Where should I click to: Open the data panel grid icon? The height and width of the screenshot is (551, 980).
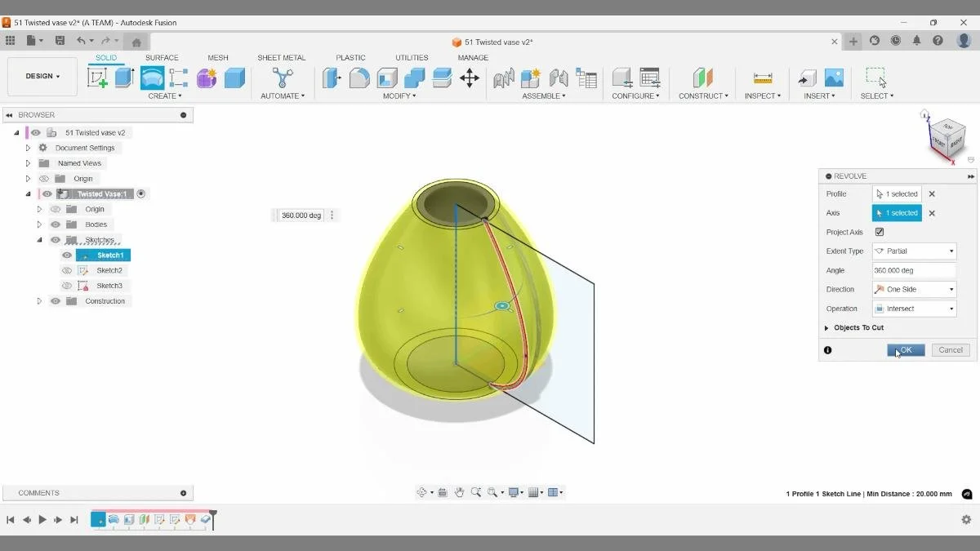coord(10,41)
